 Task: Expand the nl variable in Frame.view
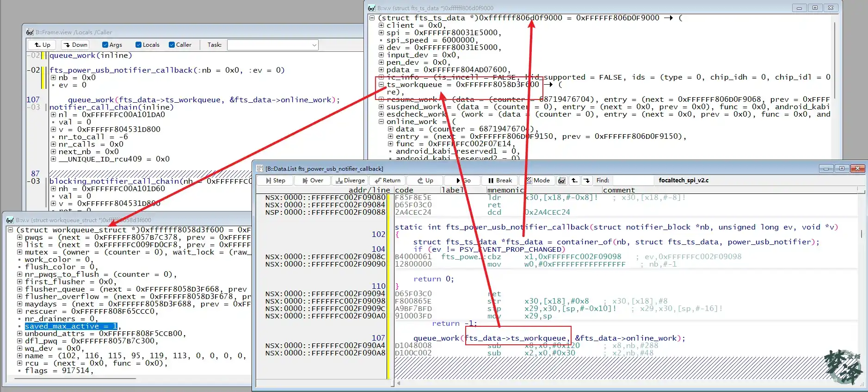click(53, 115)
